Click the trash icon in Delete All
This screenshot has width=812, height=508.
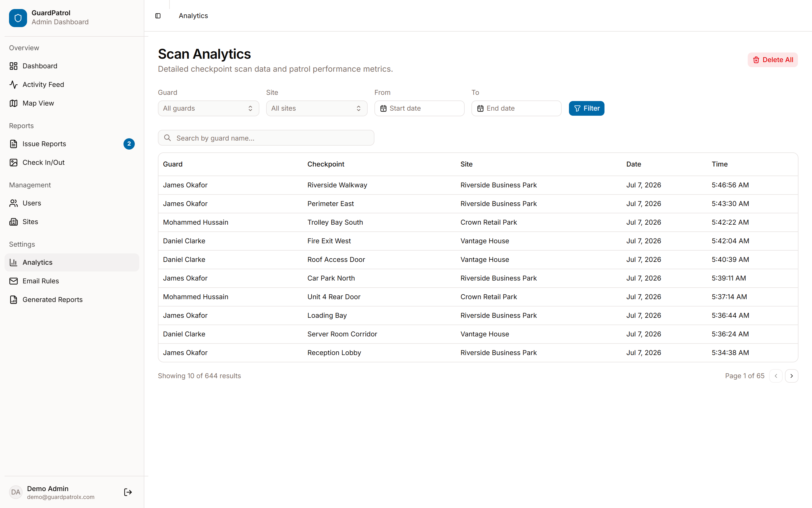click(756, 60)
